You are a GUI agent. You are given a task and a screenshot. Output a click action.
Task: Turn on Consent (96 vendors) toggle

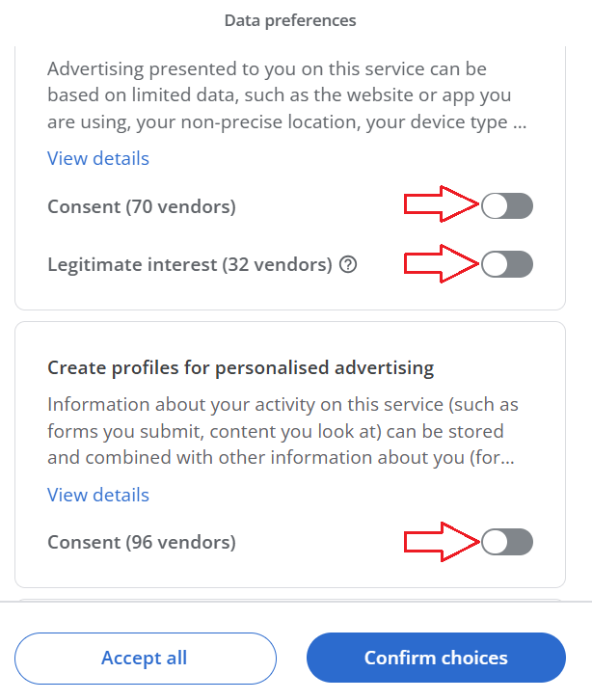click(507, 542)
